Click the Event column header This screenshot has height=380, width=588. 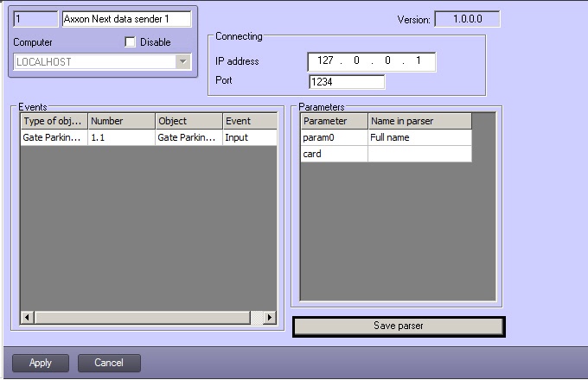click(x=249, y=122)
